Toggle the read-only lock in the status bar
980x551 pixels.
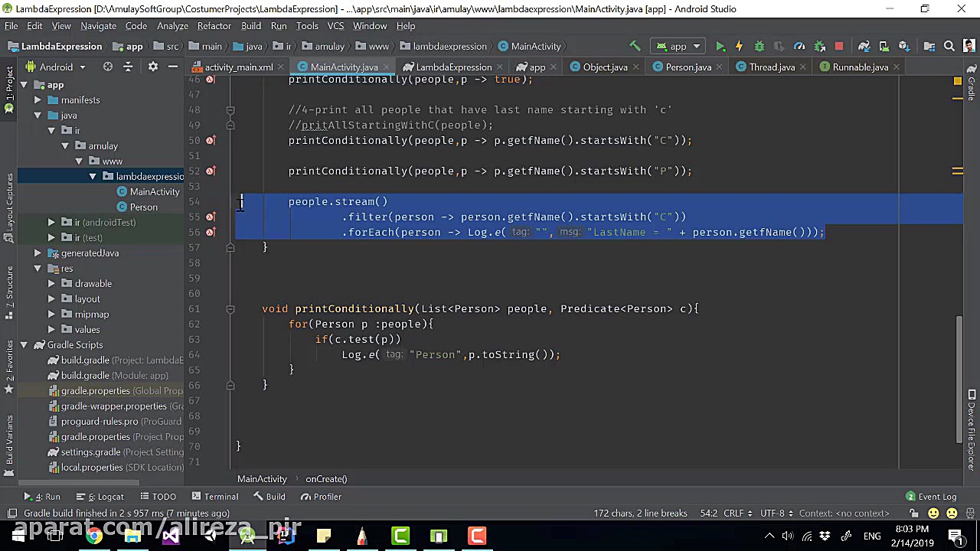pyautogui.click(x=914, y=514)
